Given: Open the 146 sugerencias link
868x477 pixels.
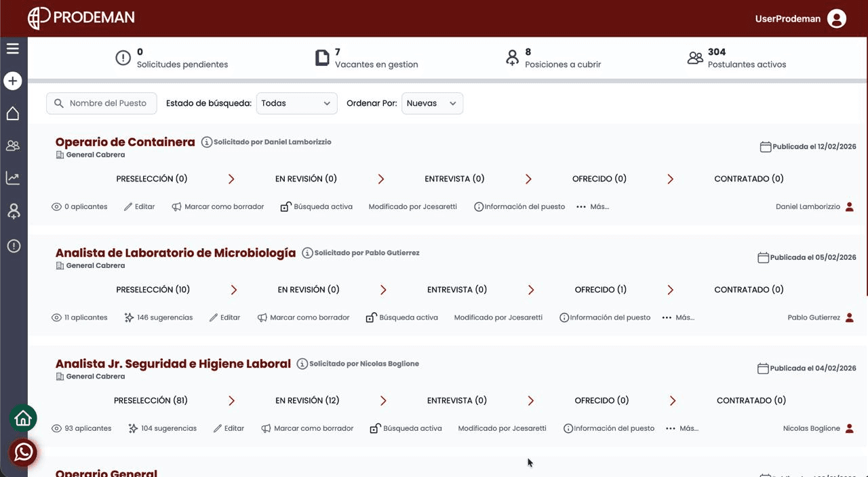Looking at the screenshot, I should coord(159,317).
